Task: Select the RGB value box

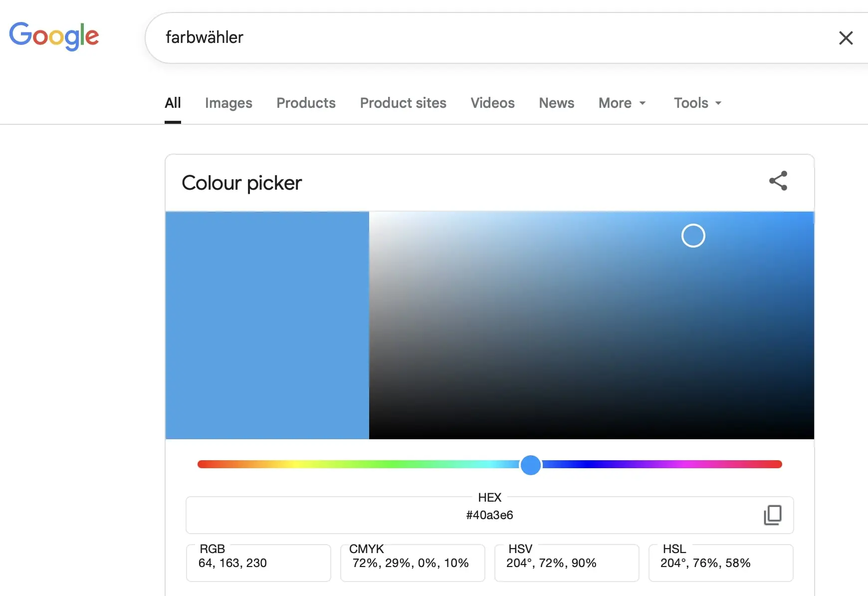Action: pos(258,563)
